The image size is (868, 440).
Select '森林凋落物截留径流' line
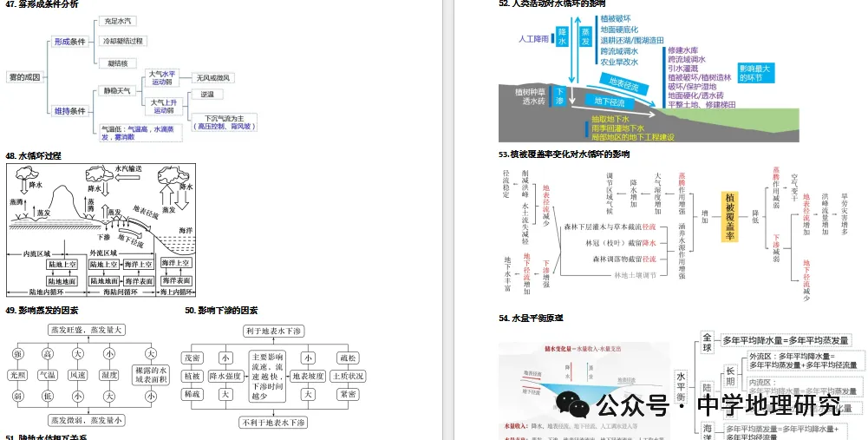[x=623, y=259]
